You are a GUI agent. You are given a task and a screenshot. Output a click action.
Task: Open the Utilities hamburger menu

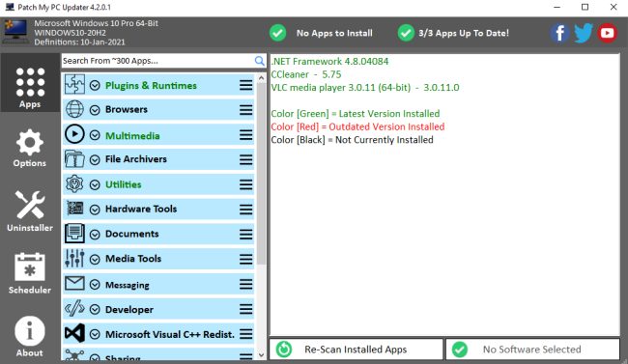point(246,184)
